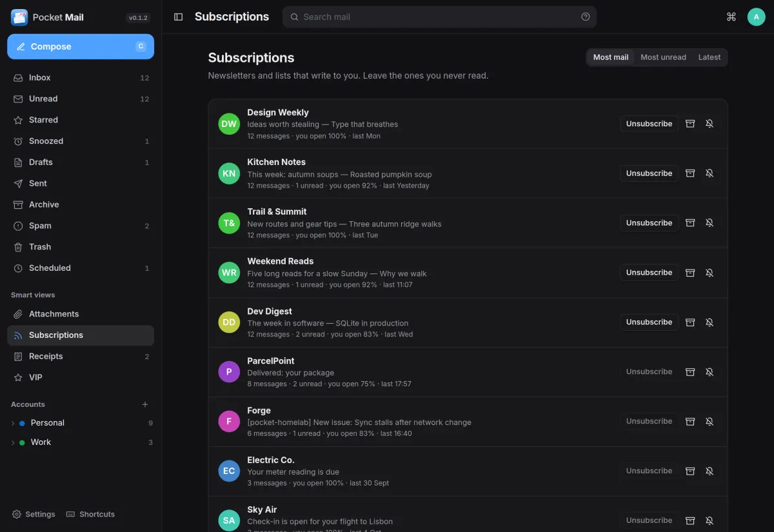The width and height of the screenshot is (774, 532).
Task: Click the Kitchen Notes KN avatar
Action: point(229,173)
